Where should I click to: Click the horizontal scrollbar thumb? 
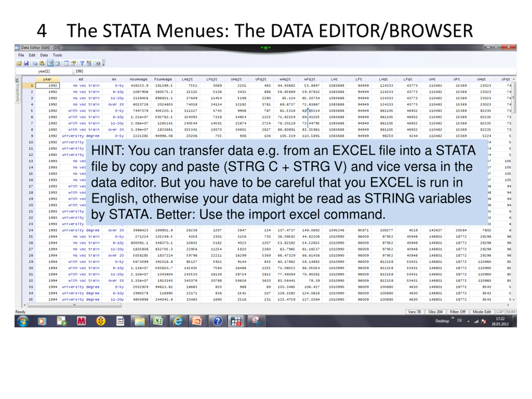point(75,305)
